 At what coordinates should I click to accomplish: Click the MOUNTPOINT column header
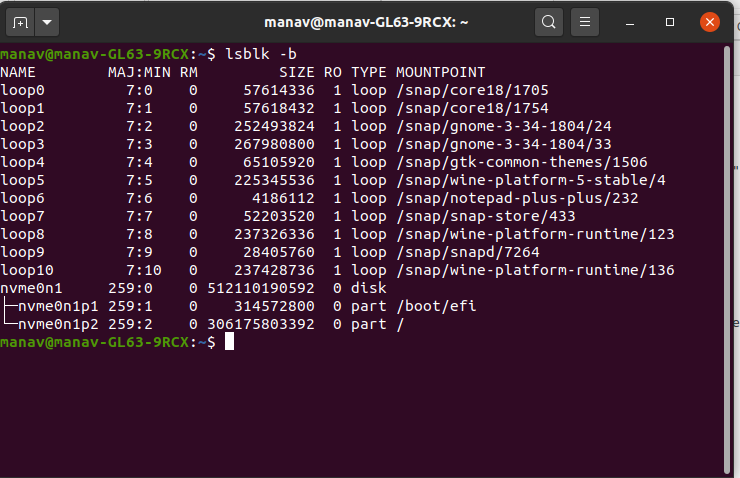(440, 72)
